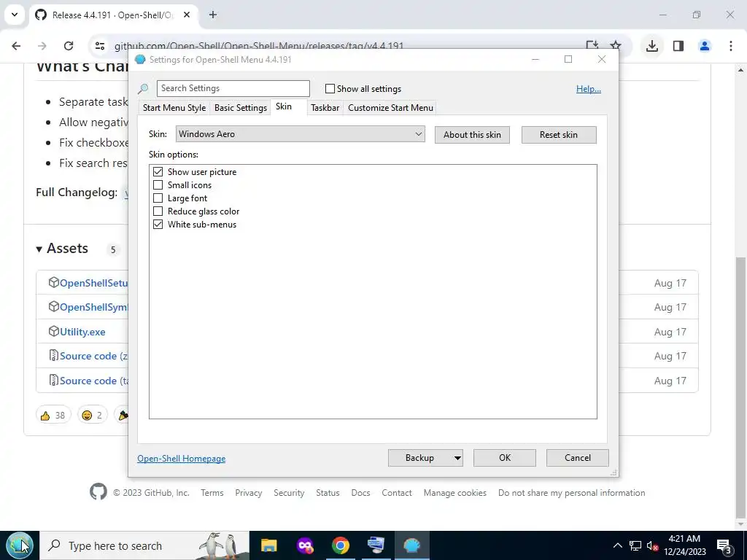Screen dimensions: 747x560
Task: Click the network tray icon
Action: pos(635,545)
